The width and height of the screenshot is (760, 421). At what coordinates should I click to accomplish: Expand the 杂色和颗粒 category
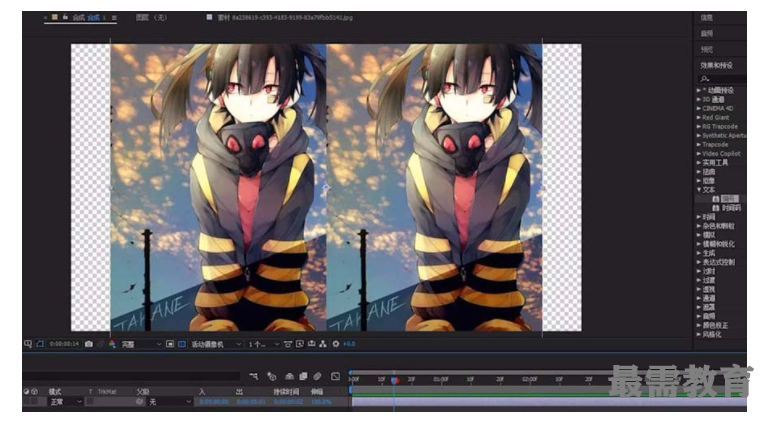[x=698, y=226]
